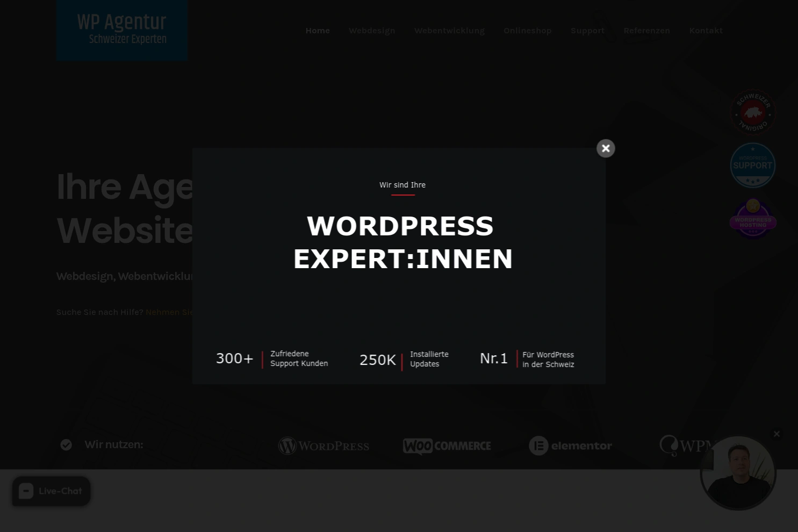Click the WooCommerce logo

pyautogui.click(x=447, y=445)
